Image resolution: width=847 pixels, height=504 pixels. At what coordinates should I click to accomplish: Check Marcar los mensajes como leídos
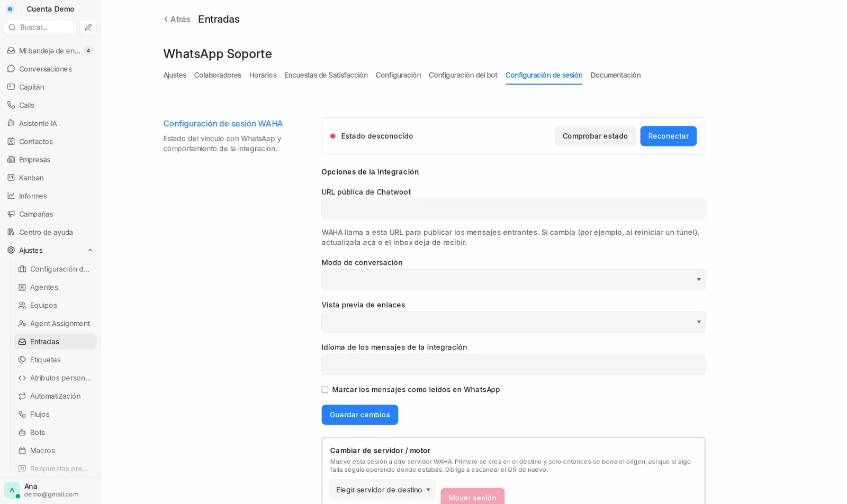click(325, 390)
